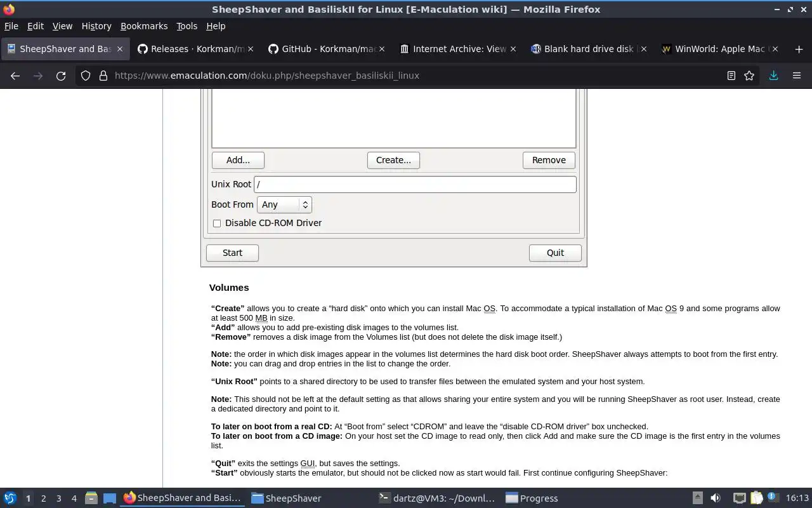
Task: Open a new browser tab
Action: pyautogui.click(x=798, y=49)
